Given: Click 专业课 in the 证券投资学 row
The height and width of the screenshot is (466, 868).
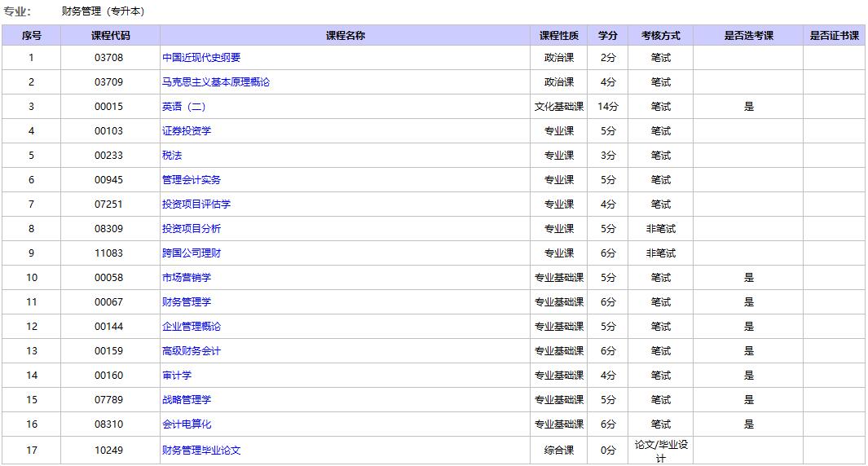Looking at the screenshot, I should 559,130.
